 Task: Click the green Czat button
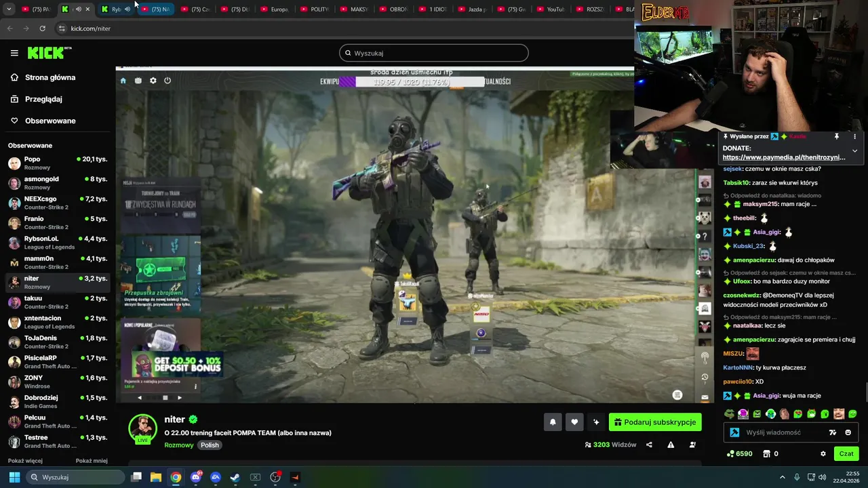846,453
